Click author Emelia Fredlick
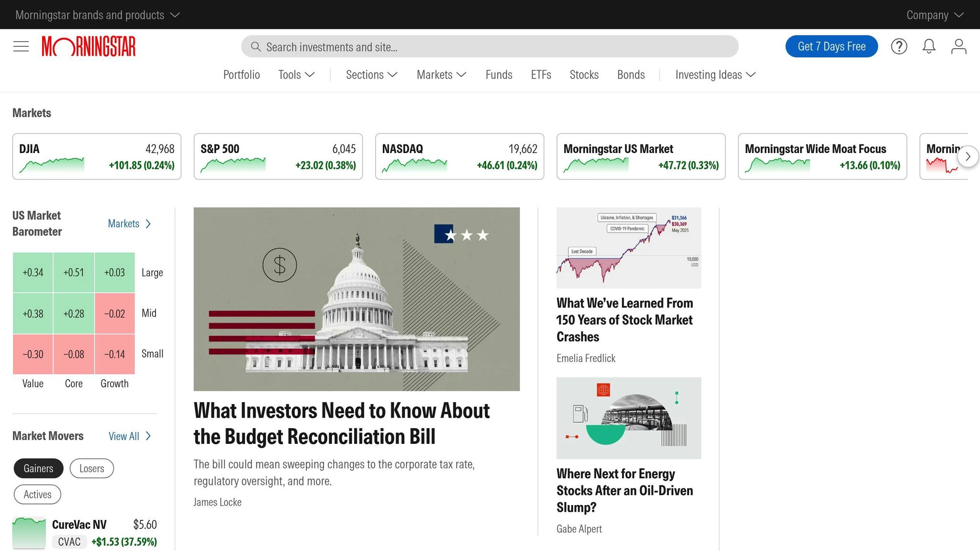 tap(586, 358)
